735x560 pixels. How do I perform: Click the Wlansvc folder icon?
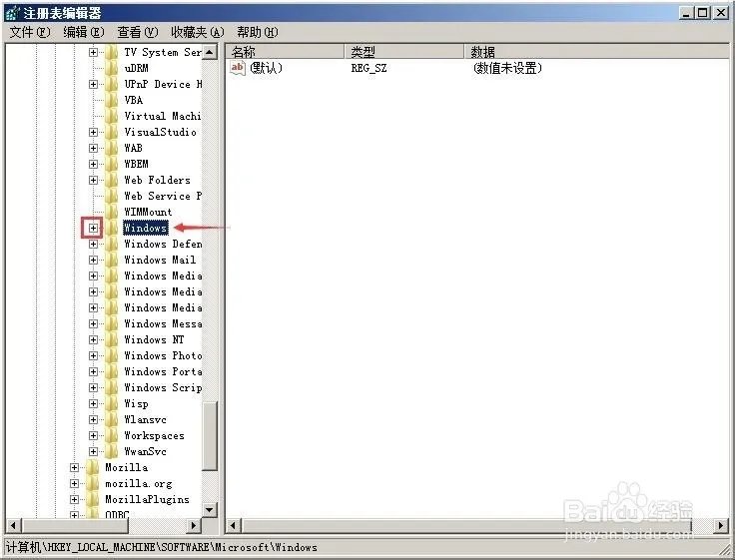[x=112, y=419]
